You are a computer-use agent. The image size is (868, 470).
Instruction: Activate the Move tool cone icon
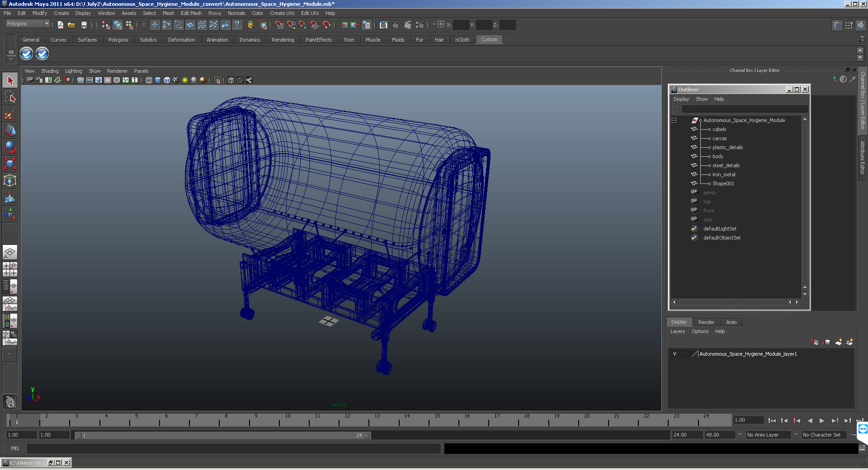pyautogui.click(x=10, y=130)
